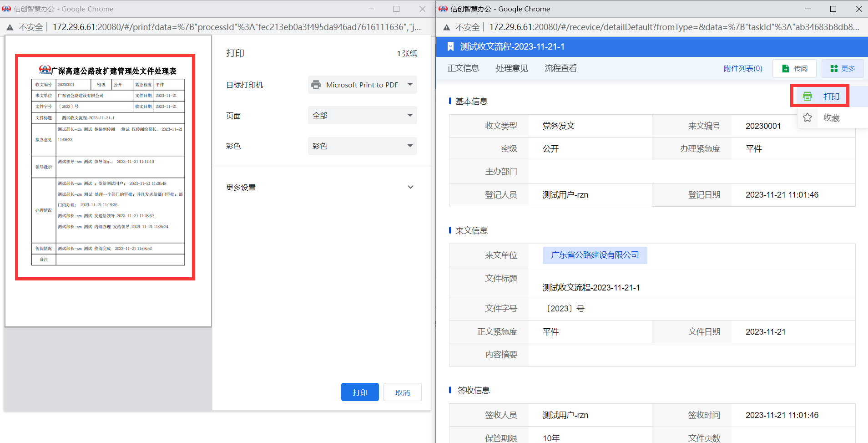The width and height of the screenshot is (868, 443).
Task: Click the 来文信息 section heading
Action: pos(471,230)
